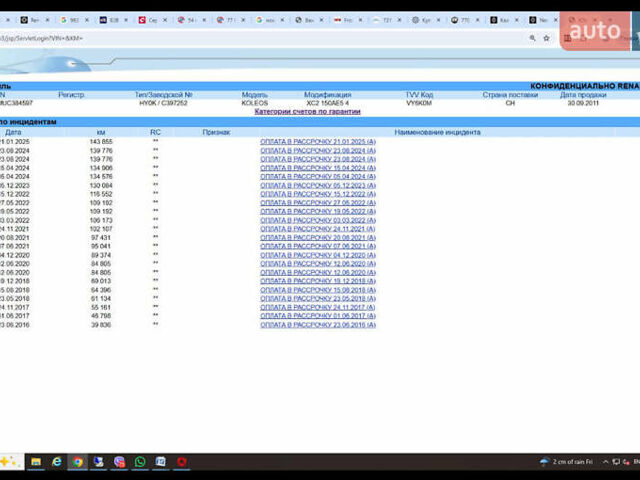Click the Chrome icon in taskbar

(78, 462)
